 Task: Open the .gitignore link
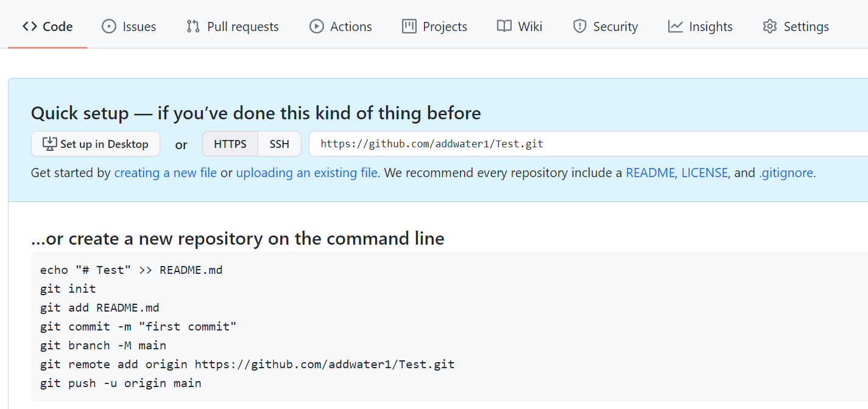pos(786,173)
